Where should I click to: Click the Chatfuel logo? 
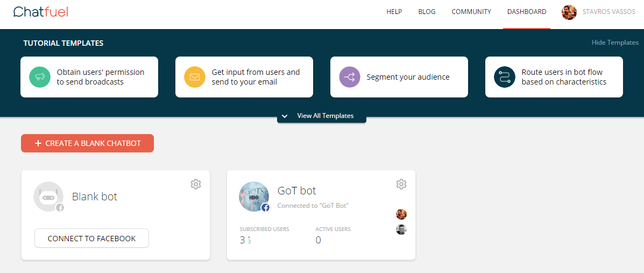click(40, 11)
